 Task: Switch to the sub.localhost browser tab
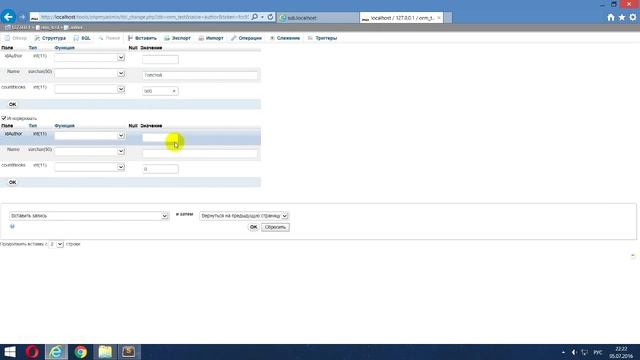click(318, 18)
